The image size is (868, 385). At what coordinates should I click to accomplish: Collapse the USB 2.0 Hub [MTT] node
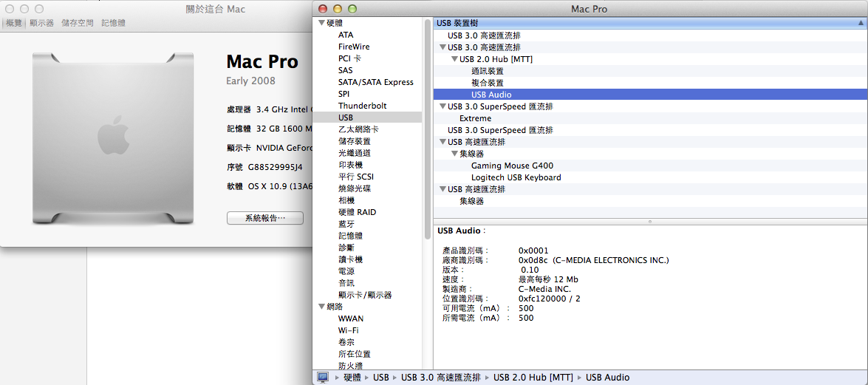pos(454,59)
